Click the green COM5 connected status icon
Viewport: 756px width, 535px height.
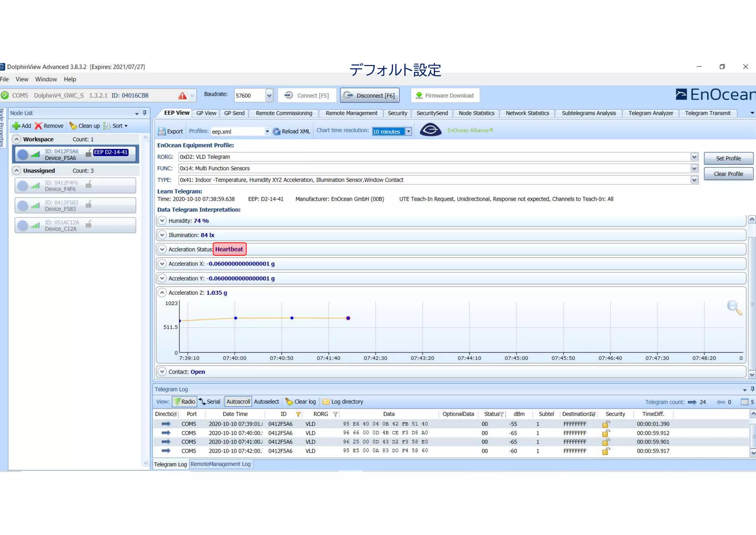pyautogui.click(x=5, y=96)
